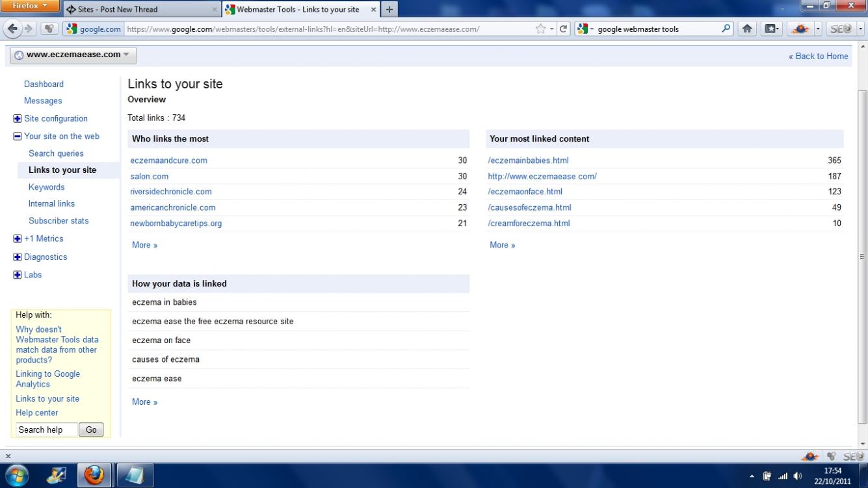Click the bookmark star in the address bar
This screenshot has height=488, width=868.
click(x=540, y=29)
